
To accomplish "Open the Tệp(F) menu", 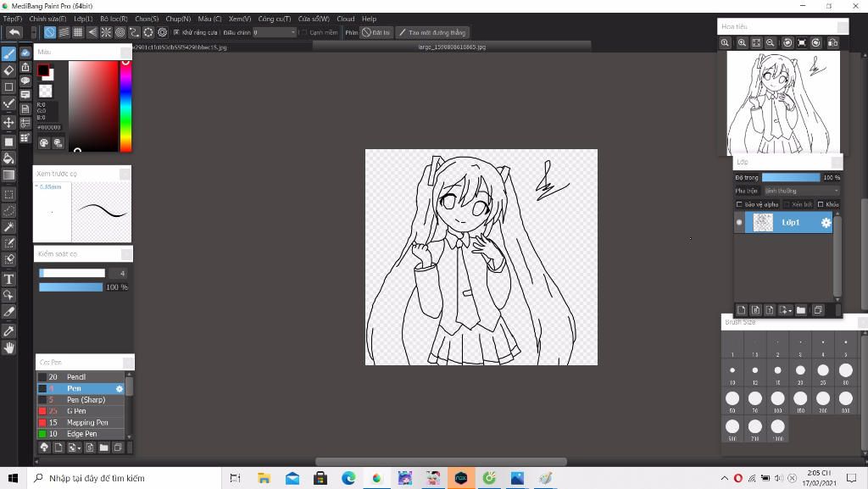I will coord(13,19).
